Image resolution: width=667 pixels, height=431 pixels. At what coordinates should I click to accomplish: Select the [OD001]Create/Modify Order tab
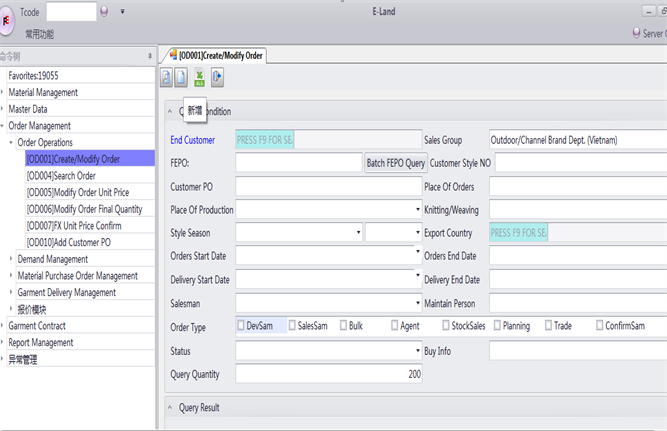[x=219, y=55]
